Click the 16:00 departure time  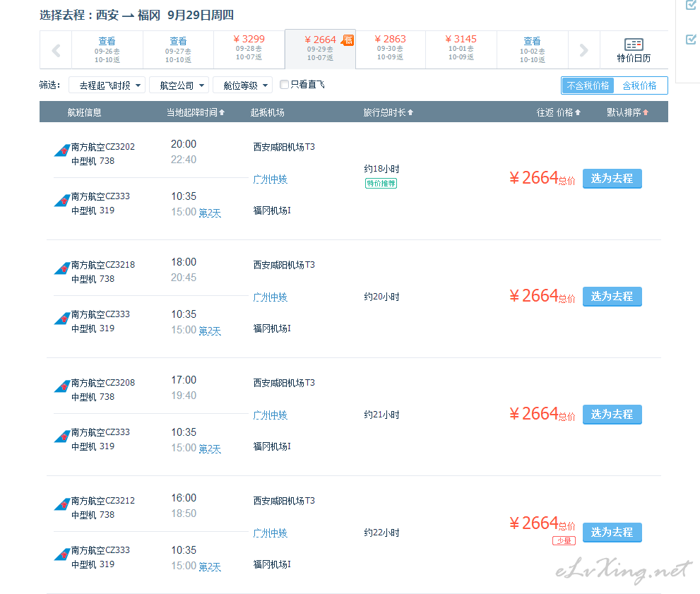[184, 498]
